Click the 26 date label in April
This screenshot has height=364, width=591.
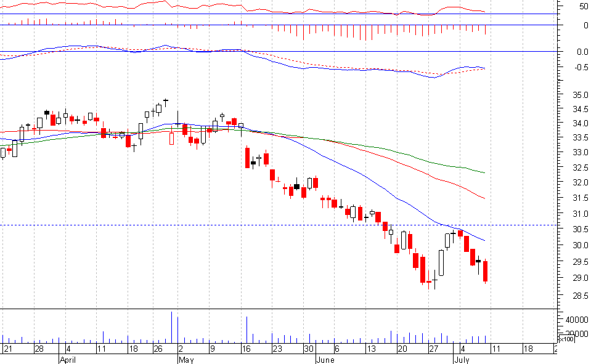pyautogui.click(x=158, y=349)
